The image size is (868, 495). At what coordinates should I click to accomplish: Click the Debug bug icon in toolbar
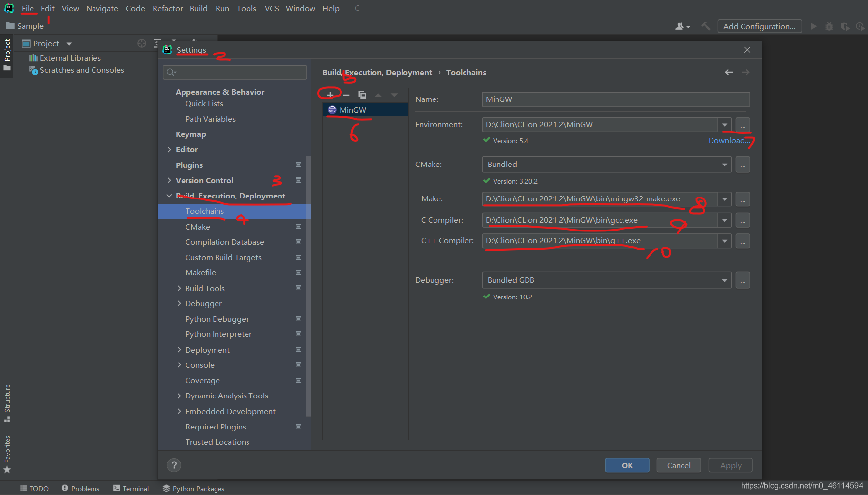coord(829,26)
